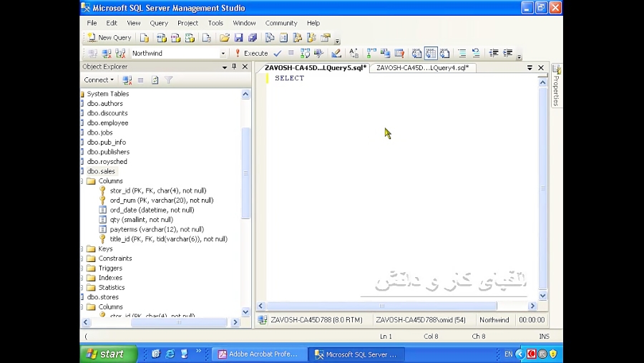Toggle Results to Grid mode

431,53
